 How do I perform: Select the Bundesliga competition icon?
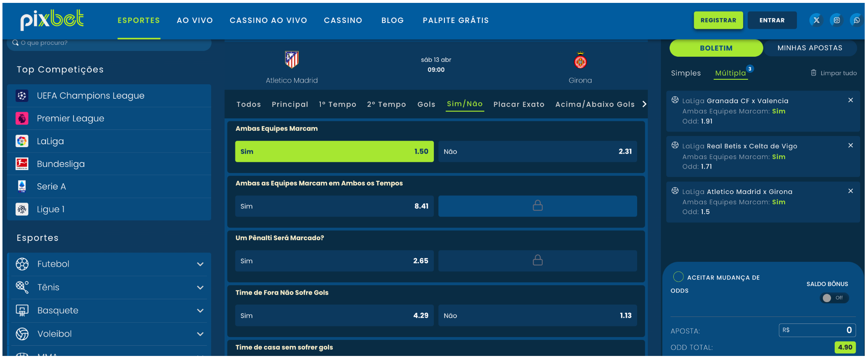pyautogui.click(x=22, y=164)
